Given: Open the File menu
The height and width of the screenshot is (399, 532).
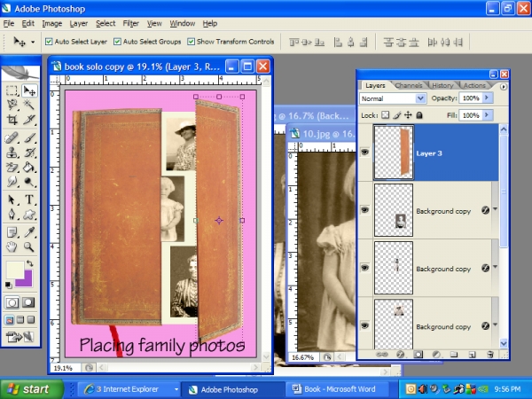Looking at the screenshot, I should click(9, 23).
